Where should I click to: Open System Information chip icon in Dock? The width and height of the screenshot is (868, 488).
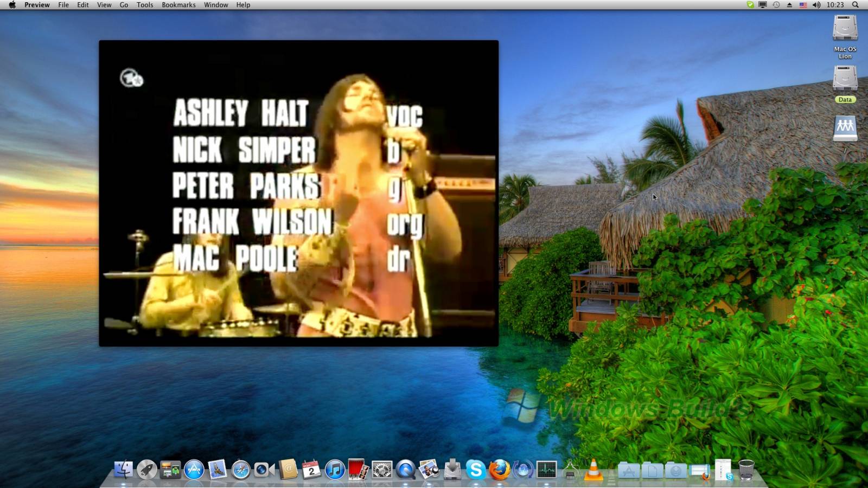tap(570, 470)
